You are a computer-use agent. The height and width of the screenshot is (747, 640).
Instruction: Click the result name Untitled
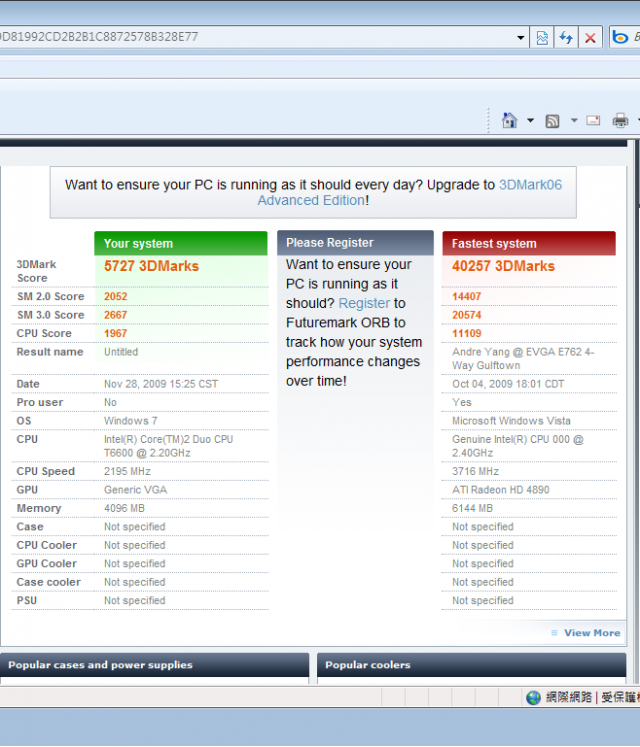click(x=121, y=352)
